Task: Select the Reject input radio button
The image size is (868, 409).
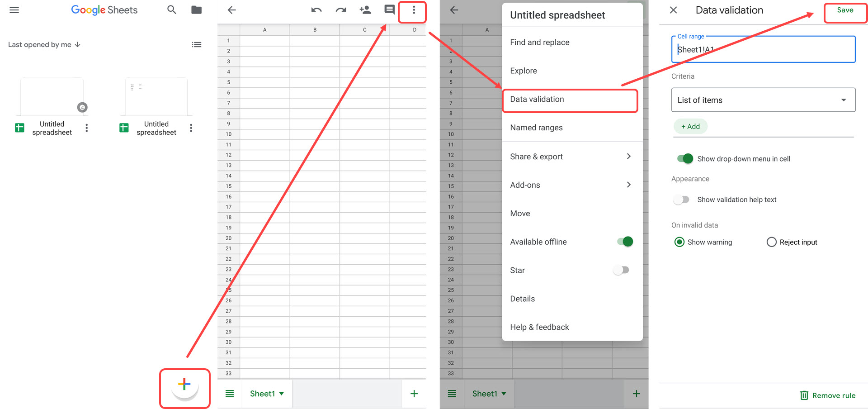Action: tap(771, 242)
